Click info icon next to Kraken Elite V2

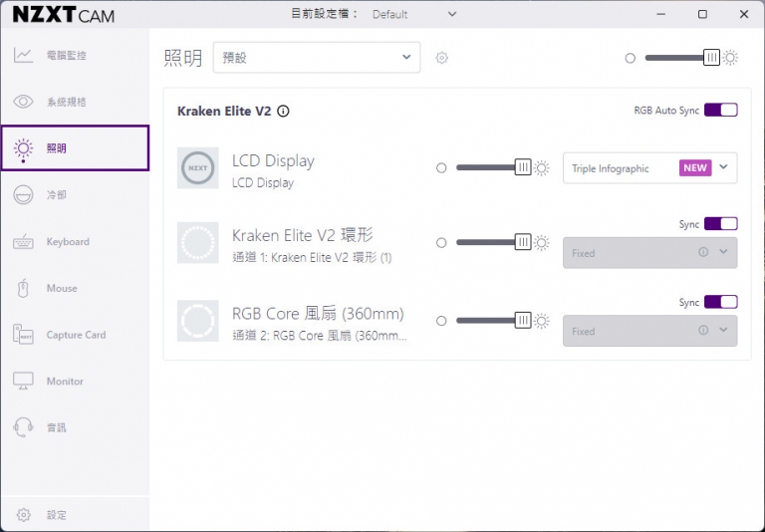(x=283, y=112)
